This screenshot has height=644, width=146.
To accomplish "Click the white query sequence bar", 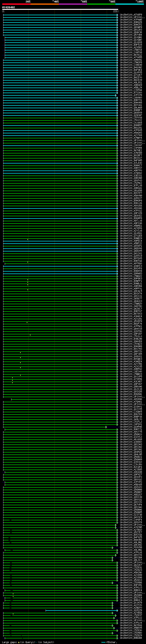I will tap(60, 9).
